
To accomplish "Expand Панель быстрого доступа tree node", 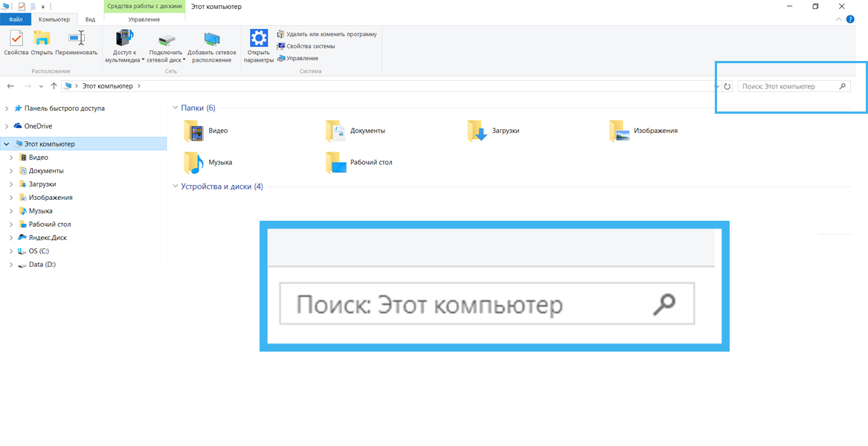I will tap(7, 109).
